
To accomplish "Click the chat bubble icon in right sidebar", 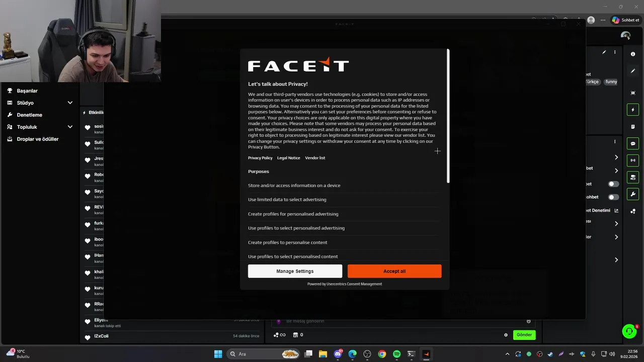I will click(x=633, y=143).
